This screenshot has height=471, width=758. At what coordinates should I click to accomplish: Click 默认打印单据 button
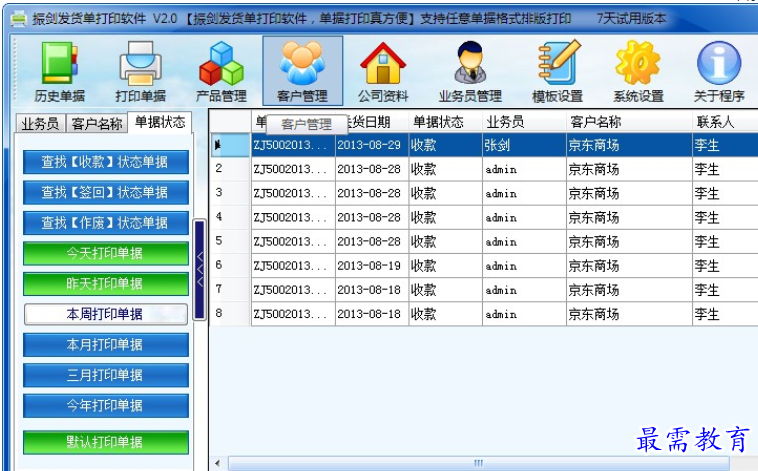(105, 442)
